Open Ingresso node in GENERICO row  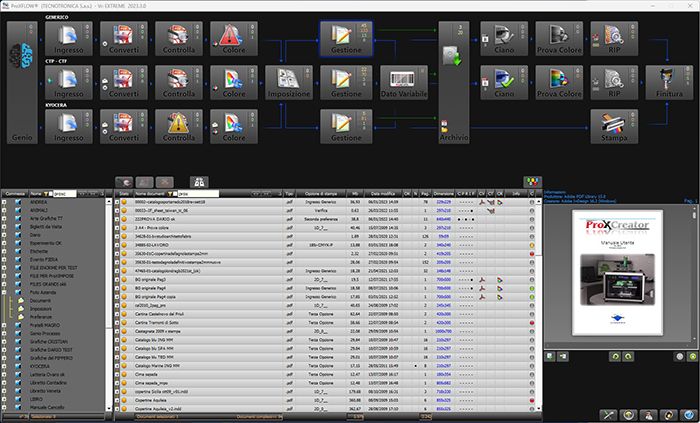(x=69, y=38)
